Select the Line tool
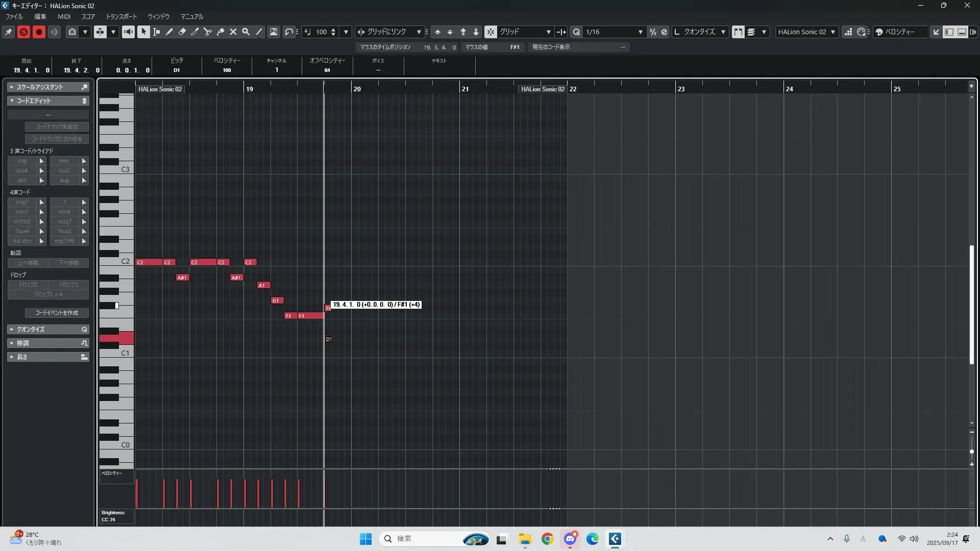980x551 pixels. pos(259,32)
